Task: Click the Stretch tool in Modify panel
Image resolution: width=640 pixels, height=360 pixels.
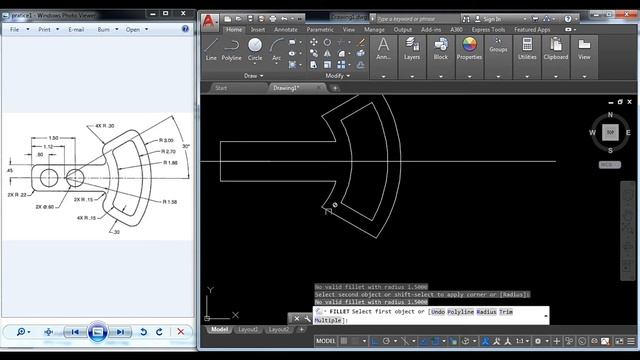Action: (313, 64)
